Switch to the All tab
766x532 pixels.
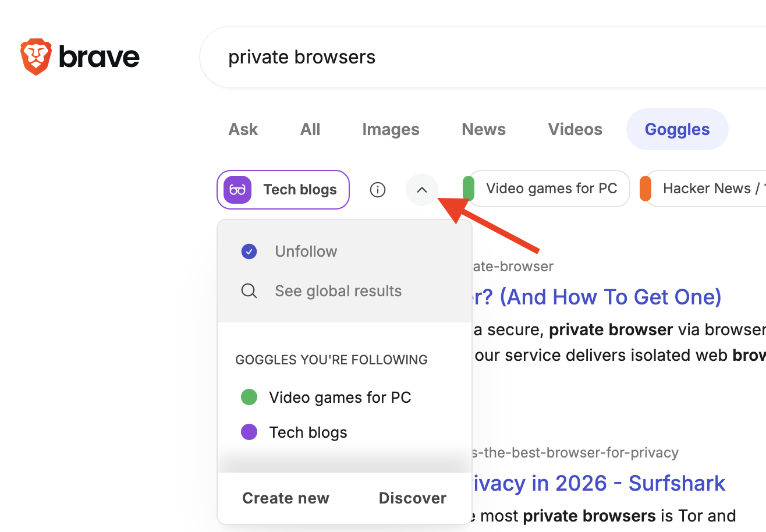(310, 129)
